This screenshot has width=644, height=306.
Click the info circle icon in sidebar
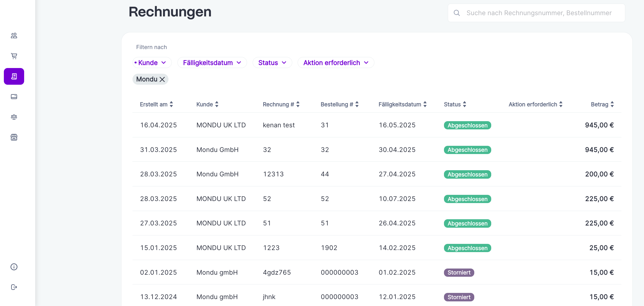[14, 267]
